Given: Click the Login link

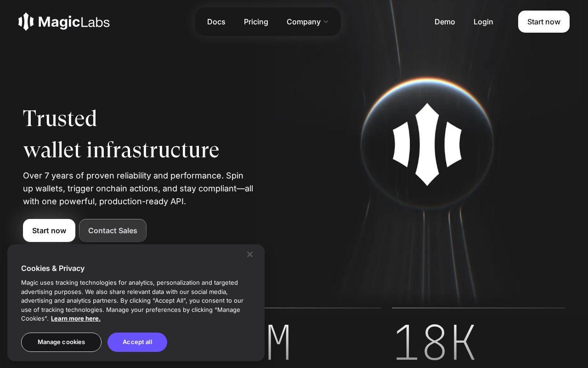Looking at the screenshot, I should [483, 22].
